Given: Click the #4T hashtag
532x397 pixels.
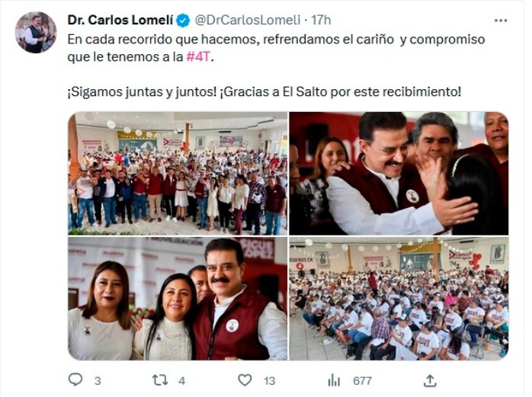Looking at the screenshot, I should [x=199, y=56].
